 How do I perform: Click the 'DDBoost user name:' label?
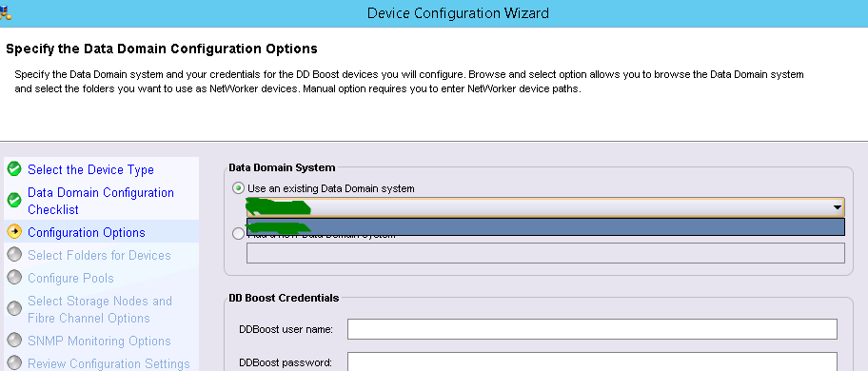click(286, 329)
